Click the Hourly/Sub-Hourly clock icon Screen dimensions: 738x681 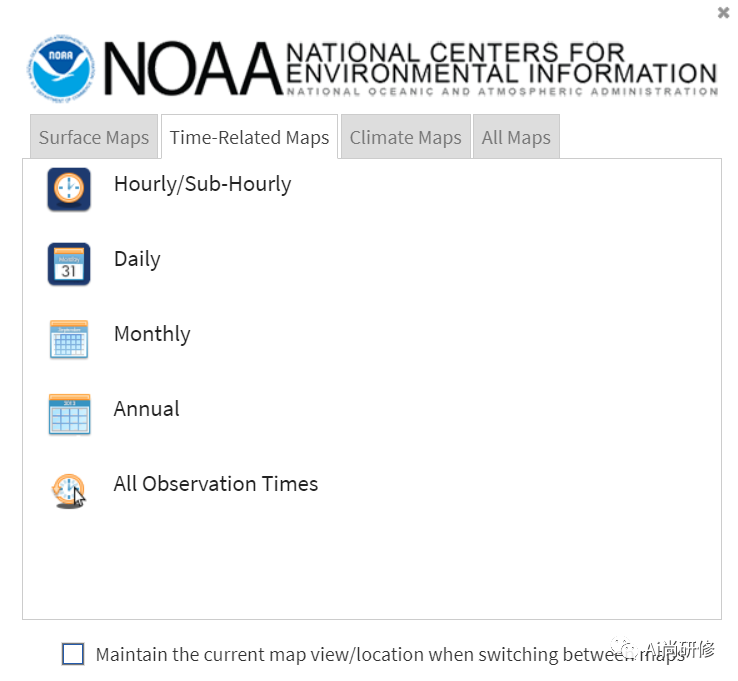pyautogui.click(x=69, y=189)
